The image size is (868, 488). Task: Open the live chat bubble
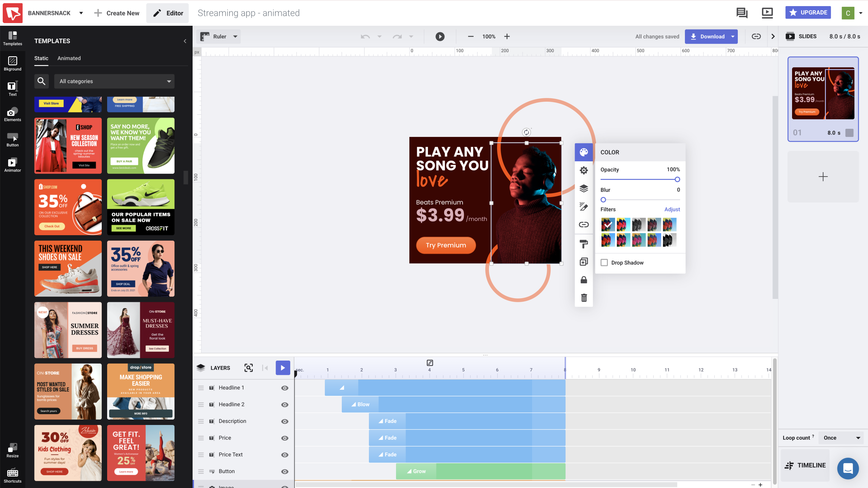coord(848,469)
